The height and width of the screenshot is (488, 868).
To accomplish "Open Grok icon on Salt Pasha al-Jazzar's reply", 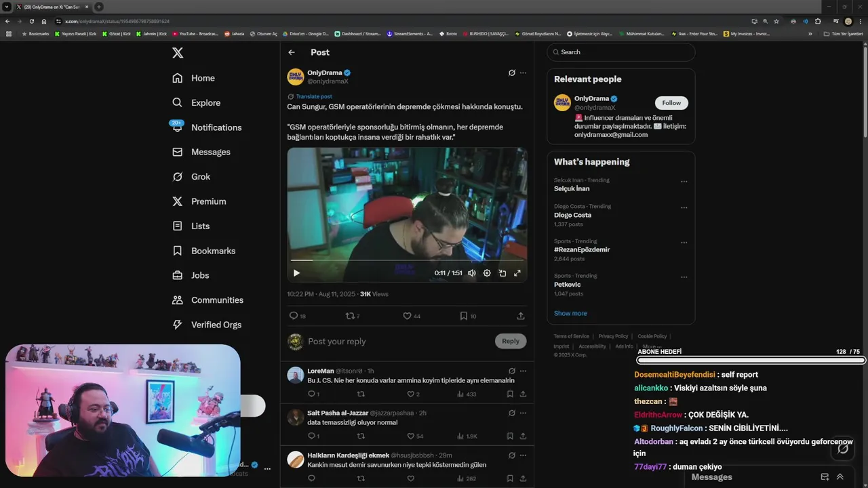I will pos(512,413).
